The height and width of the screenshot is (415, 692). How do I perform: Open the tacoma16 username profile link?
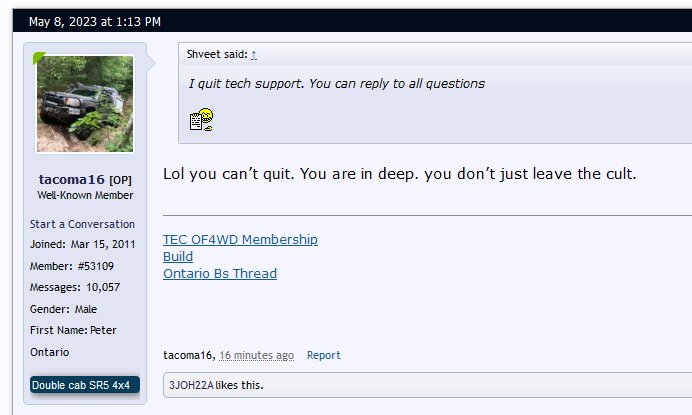[71, 179]
